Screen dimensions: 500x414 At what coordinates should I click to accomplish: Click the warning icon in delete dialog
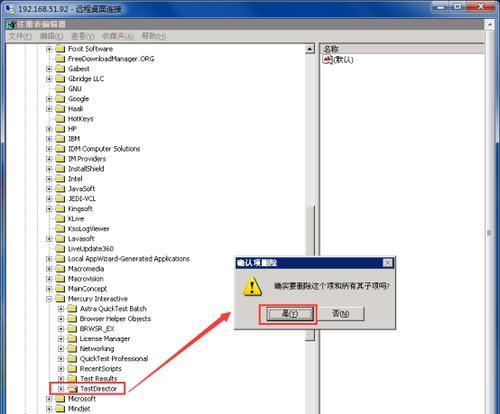pyautogui.click(x=252, y=286)
